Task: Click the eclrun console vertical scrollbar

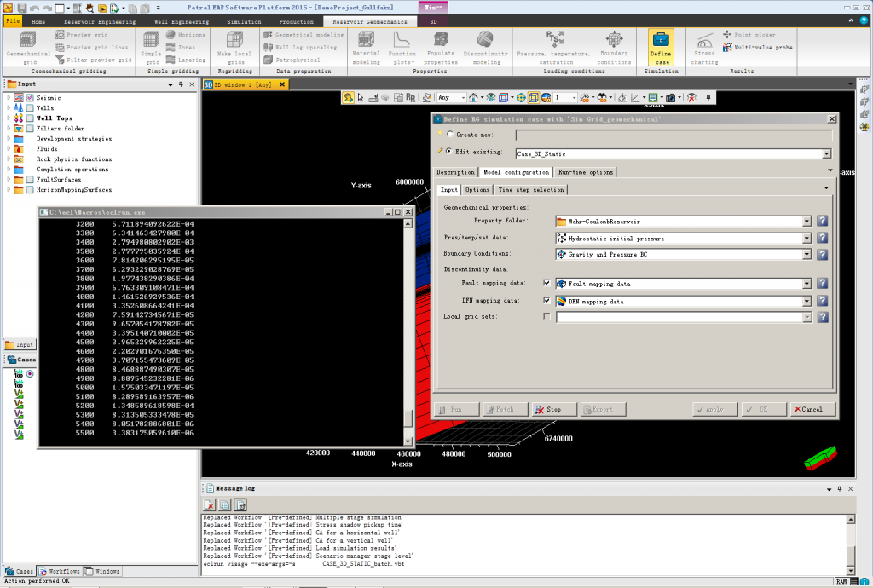Action: tap(408, 332)
